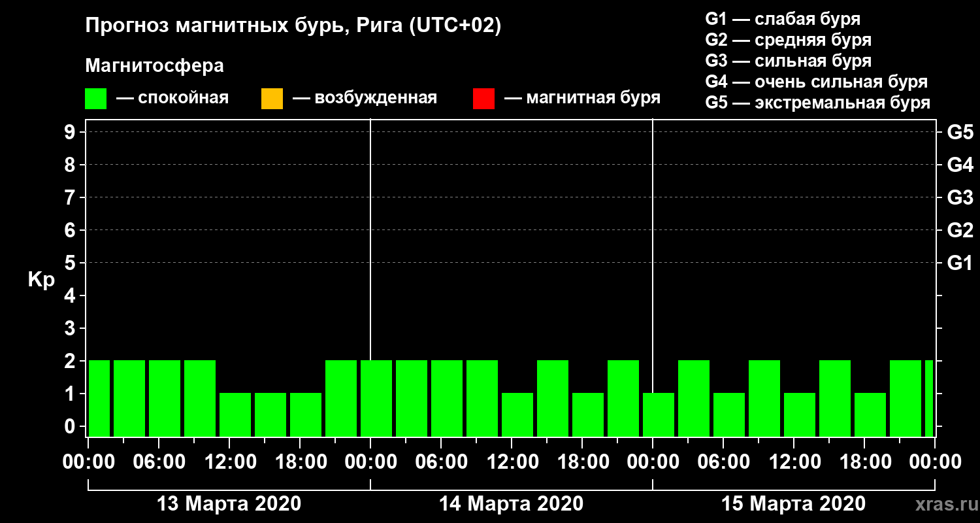Select the 00:00–03:00 bar on 15 Марта
Screen dimensions: 980x523
659,414
